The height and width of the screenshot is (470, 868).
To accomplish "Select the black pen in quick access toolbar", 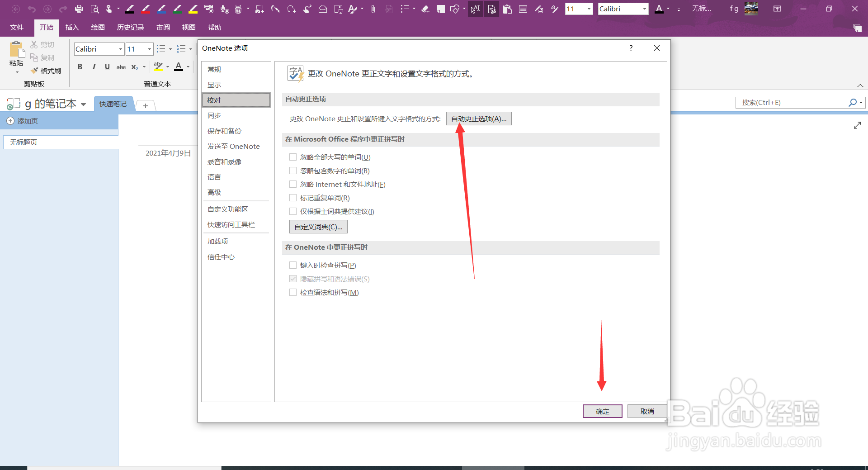I will pos(130,9).
